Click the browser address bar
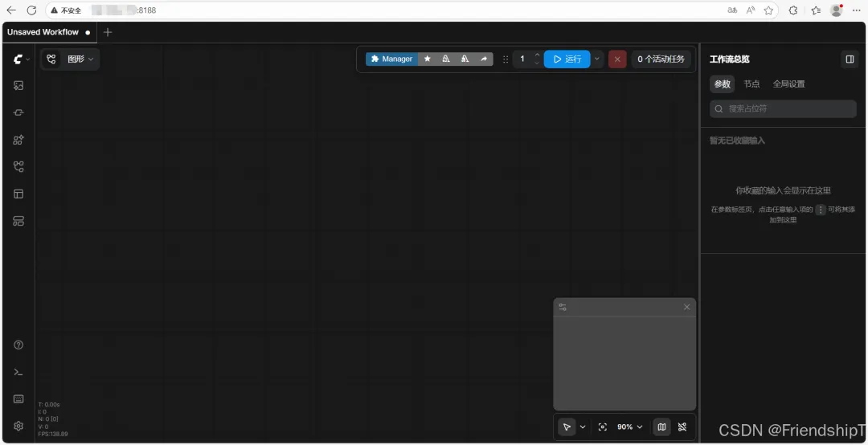The height and width of the screenshot is (445, 868). (411, 10)
